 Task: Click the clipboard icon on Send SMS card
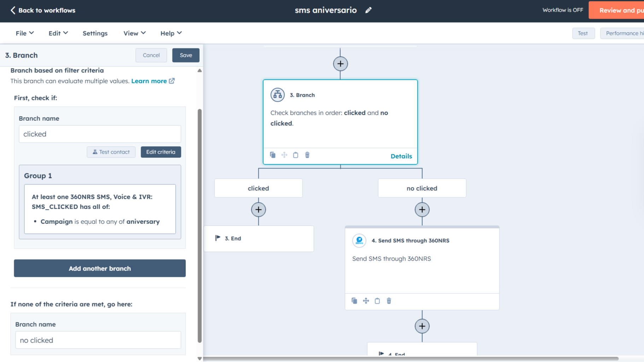tap(377, 301)
